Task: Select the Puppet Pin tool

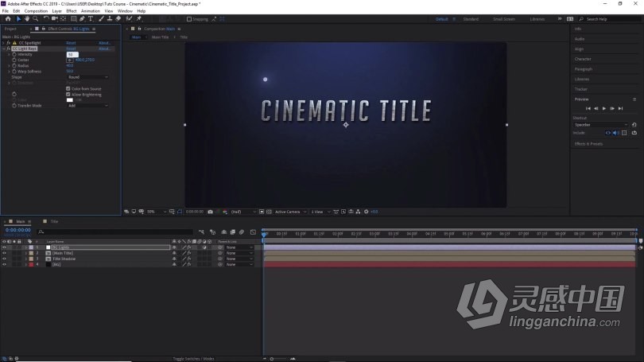Action: point(139,19)
